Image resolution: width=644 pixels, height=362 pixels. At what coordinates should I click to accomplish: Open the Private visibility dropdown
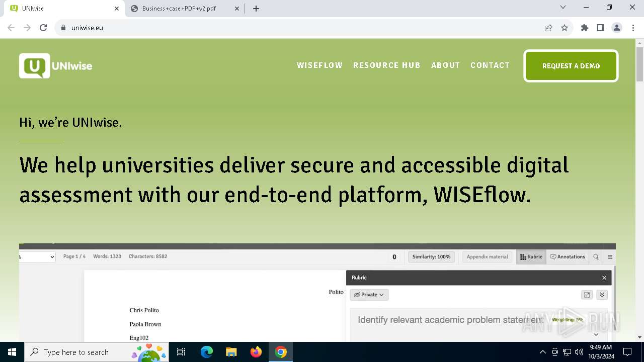coord(369,295)
